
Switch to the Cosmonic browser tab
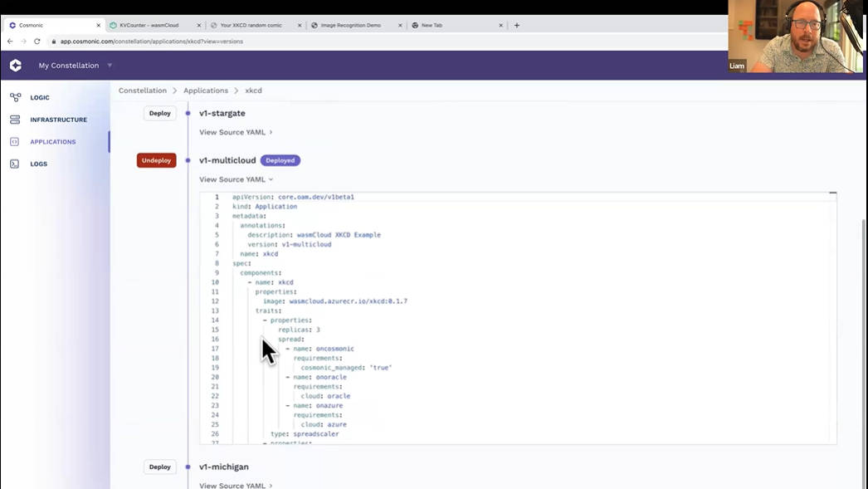[x=52, y=25]
